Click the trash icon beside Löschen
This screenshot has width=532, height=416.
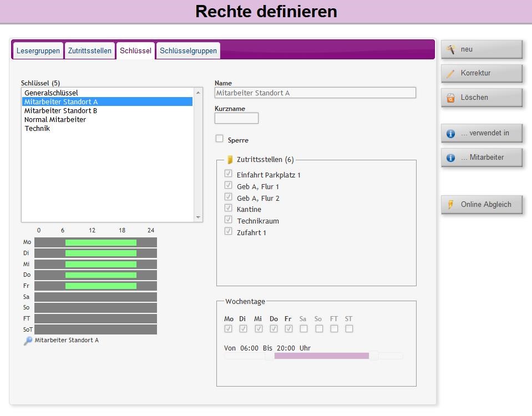[451, 98]
